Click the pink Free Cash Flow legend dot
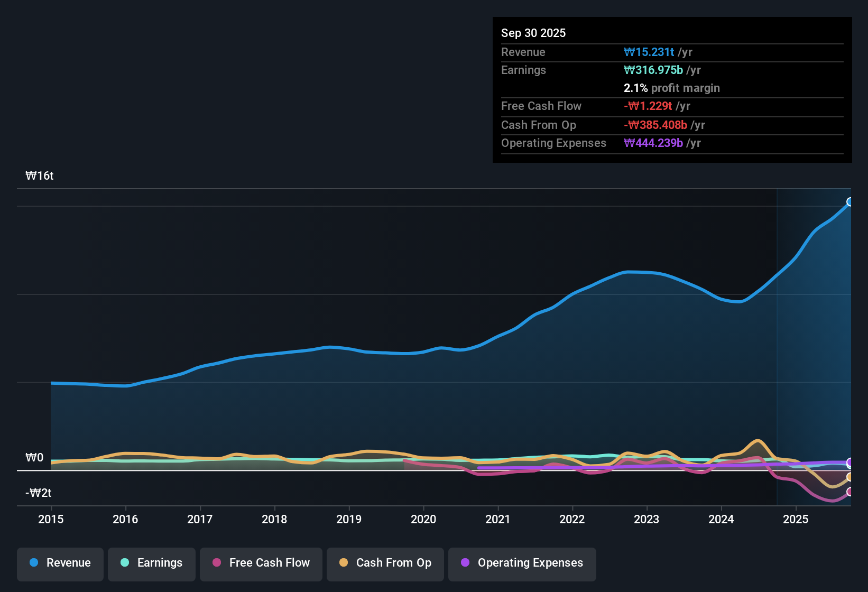Viewport: 868px width, 592px height. pyautogui.click(x=216, y=563)
